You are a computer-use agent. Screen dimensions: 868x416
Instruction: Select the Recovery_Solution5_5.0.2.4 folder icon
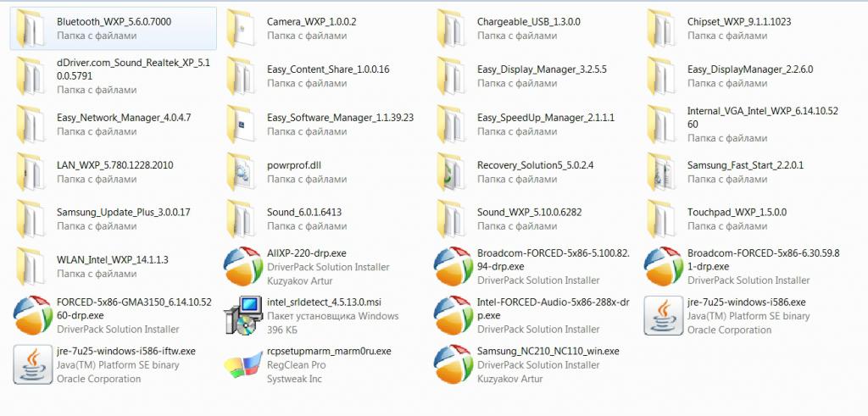pyautogui.click(x=451, y=171)
